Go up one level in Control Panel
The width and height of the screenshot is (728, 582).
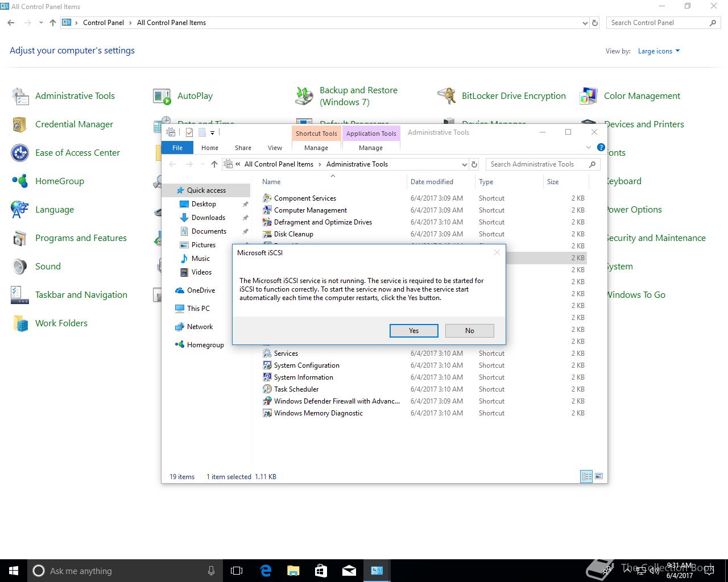click(53, 23)
